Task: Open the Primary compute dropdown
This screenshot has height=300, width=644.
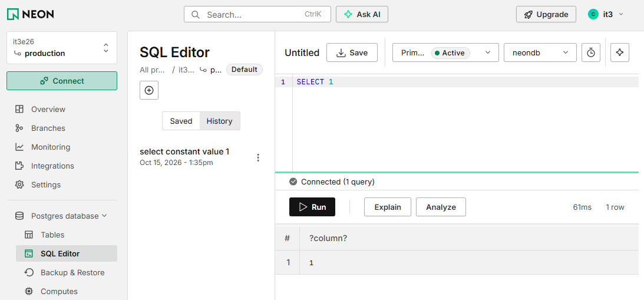Action: click(x=445, y=52)
